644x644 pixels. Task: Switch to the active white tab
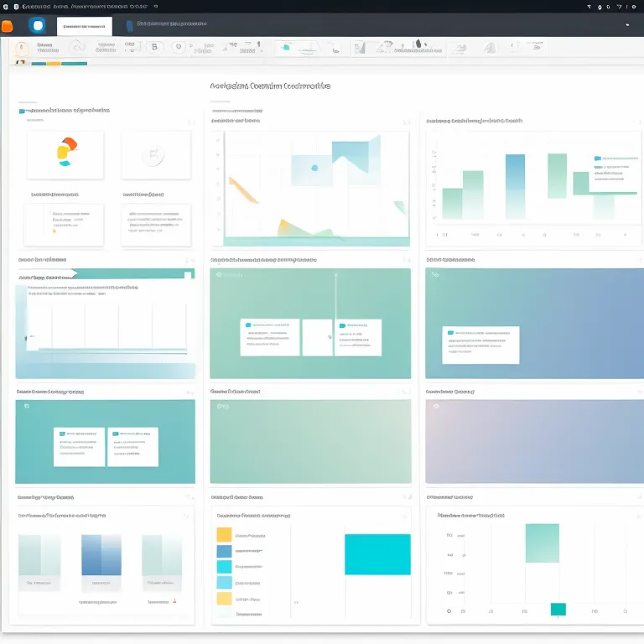click(x=84, y=26)
